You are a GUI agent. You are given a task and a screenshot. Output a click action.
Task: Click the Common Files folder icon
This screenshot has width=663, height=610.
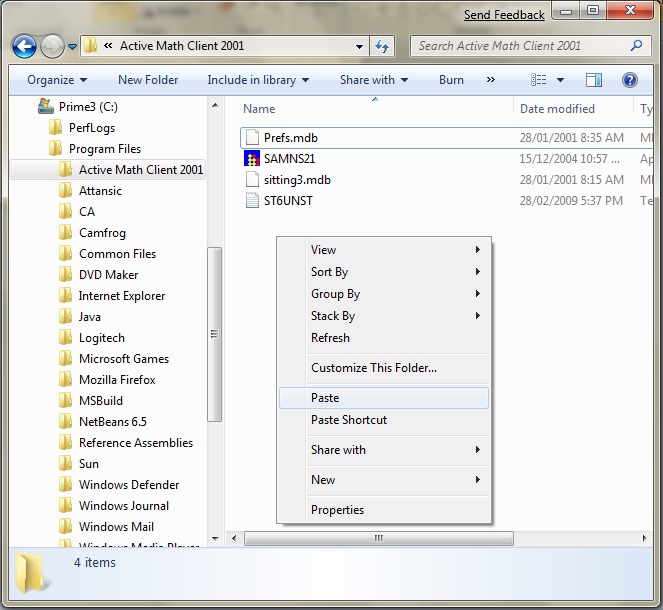coord(65,254)
